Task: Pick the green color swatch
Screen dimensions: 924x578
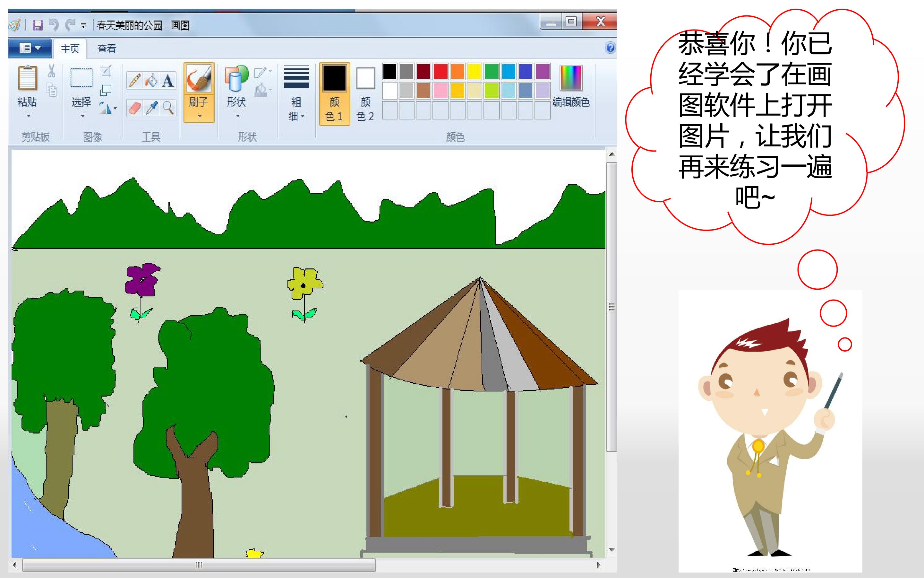Action: tap(492, 72)
